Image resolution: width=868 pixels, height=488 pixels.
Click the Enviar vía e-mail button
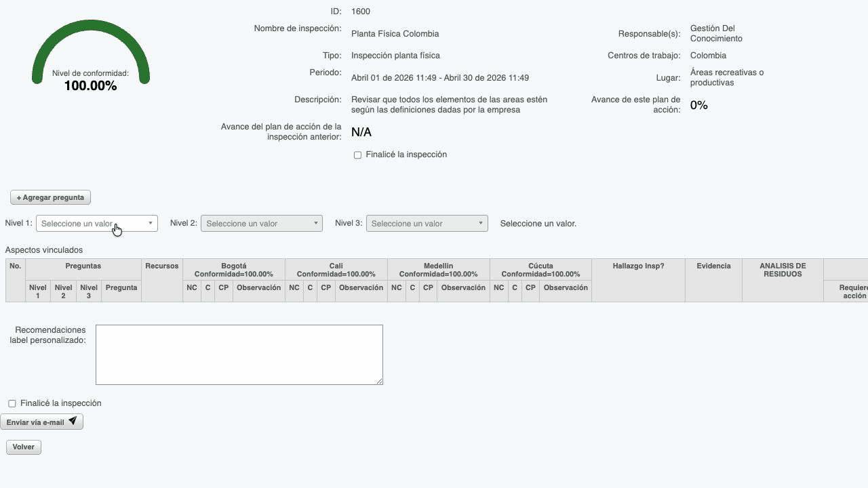click(41, 421)
